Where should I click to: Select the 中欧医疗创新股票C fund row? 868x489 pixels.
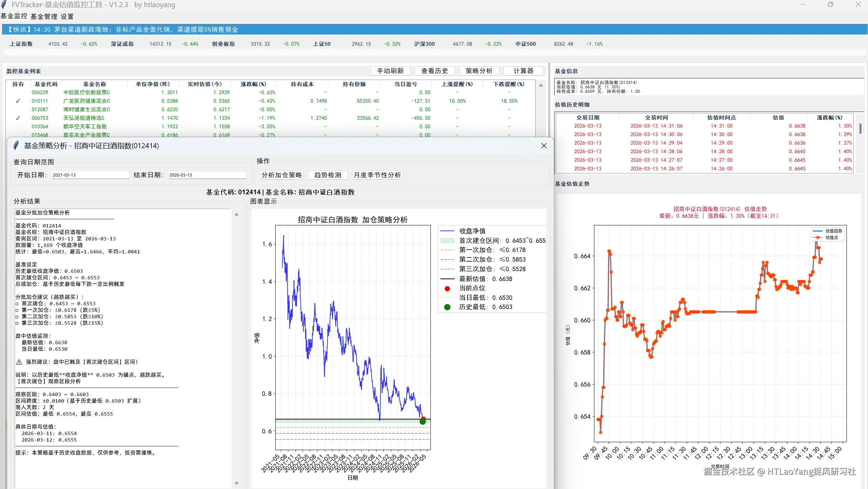(86, 92)
